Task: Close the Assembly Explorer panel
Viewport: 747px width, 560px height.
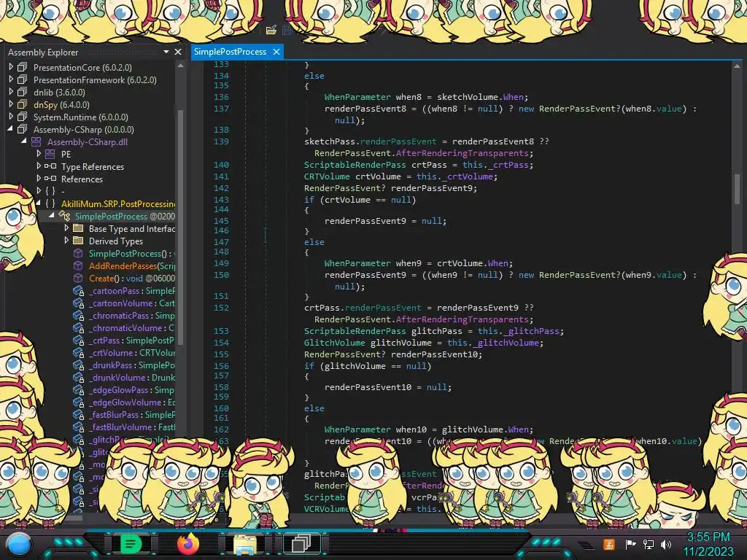Action: [178, 52]
